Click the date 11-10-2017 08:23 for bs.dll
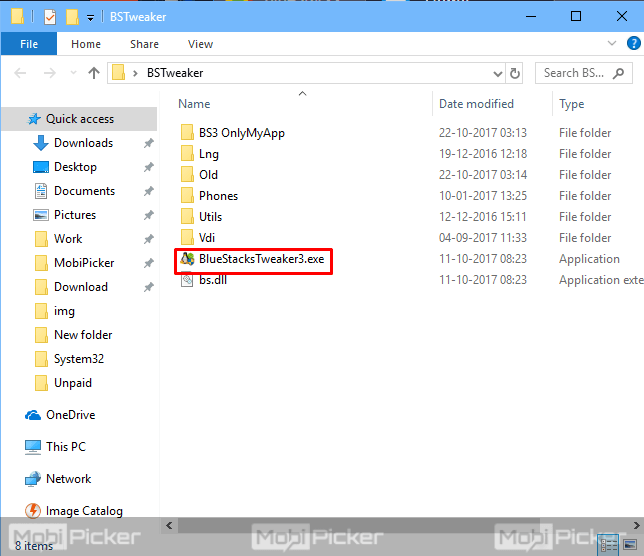The width and height of the screenshot is (644, 556). coord(483,280)
